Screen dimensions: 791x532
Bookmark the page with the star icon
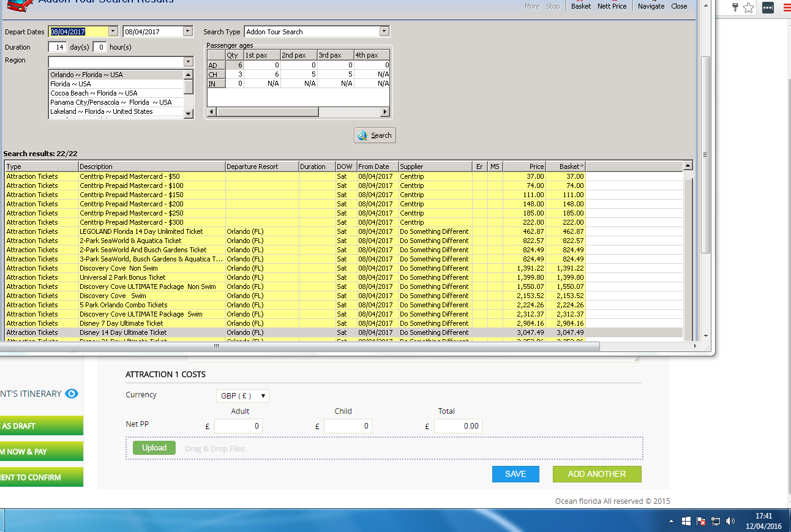click(748, 7)
